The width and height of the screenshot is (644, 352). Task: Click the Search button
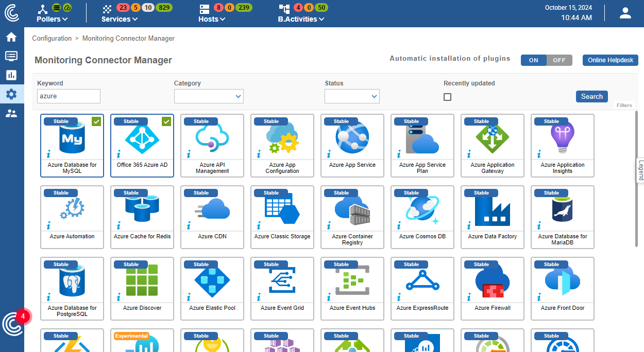point(591,96)
